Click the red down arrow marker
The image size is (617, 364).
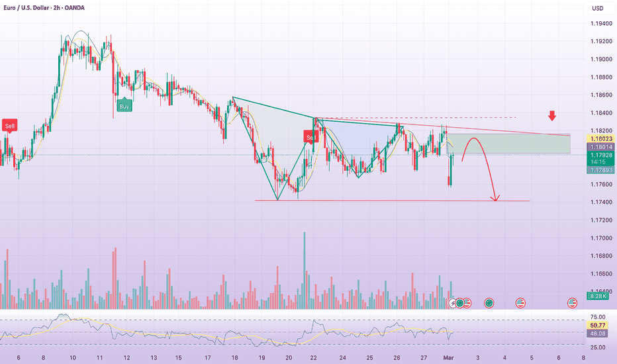(x=552, y=117)
